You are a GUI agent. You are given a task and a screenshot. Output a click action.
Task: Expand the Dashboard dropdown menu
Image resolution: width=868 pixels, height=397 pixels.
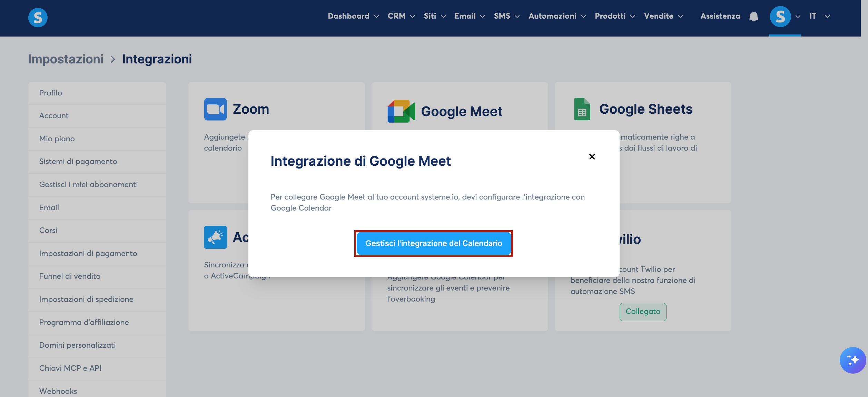click(x=353, y=16)
